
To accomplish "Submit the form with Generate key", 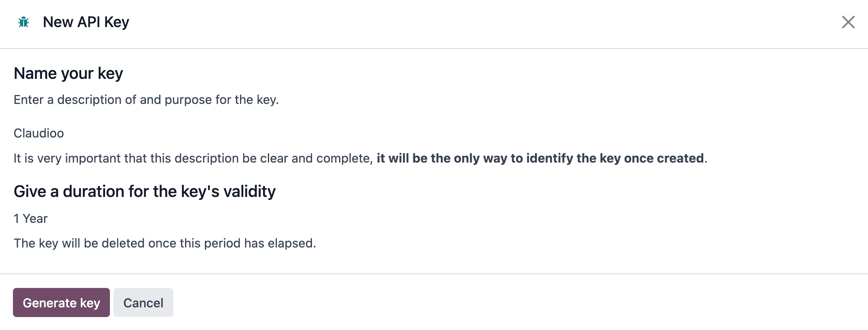I will [61, 302].
